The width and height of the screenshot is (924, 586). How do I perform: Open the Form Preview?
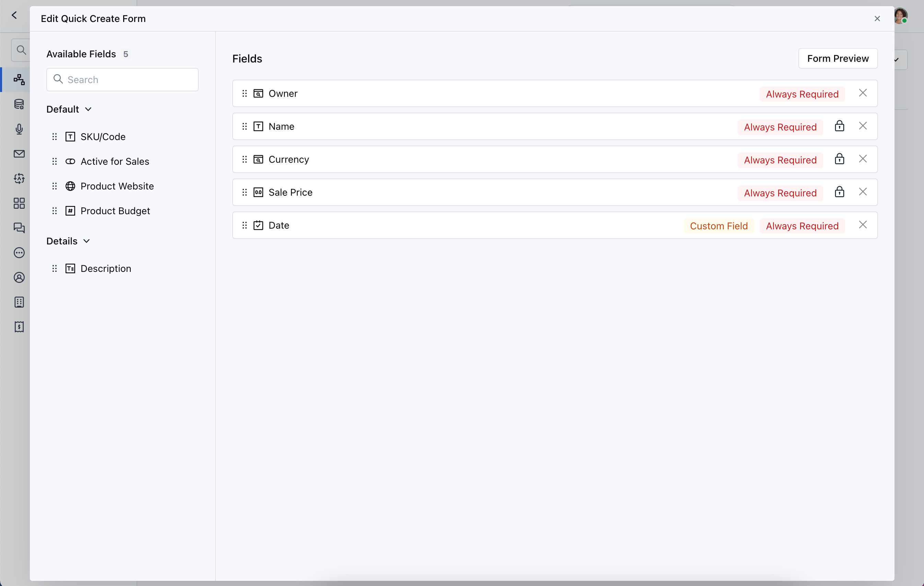838,58
